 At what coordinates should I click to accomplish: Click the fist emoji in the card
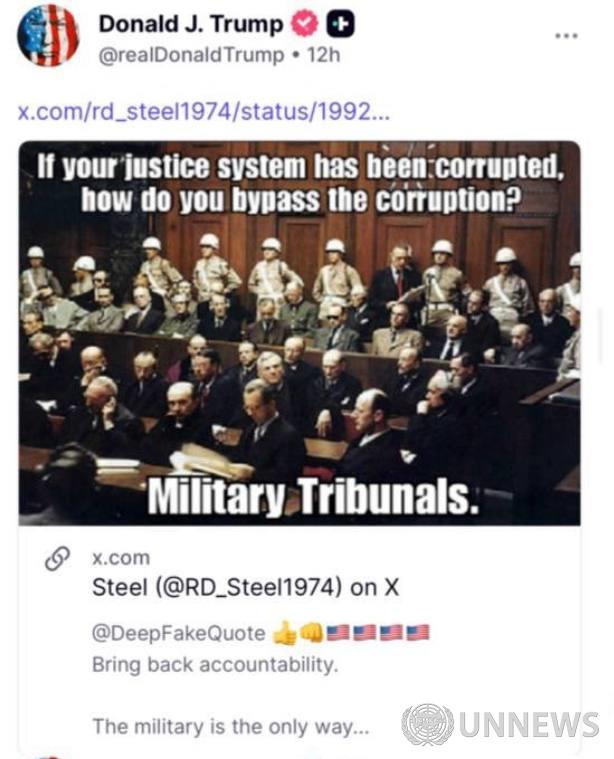tap(311, 632)
